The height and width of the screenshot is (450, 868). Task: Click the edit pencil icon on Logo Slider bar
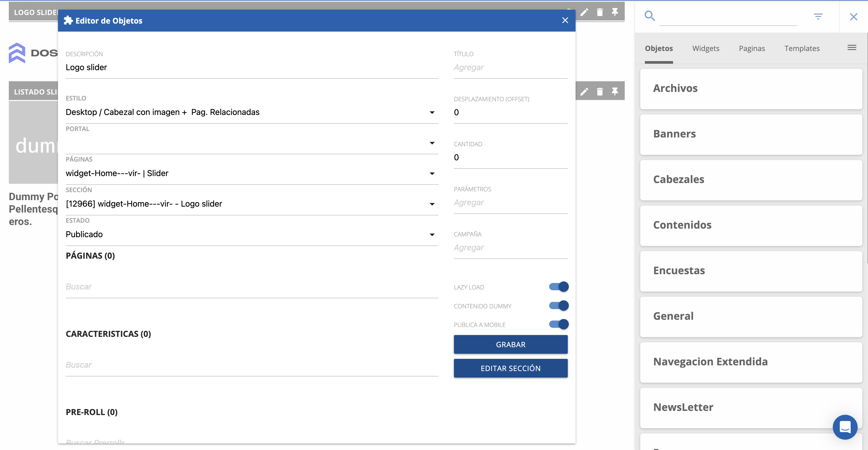coord(584,12)
